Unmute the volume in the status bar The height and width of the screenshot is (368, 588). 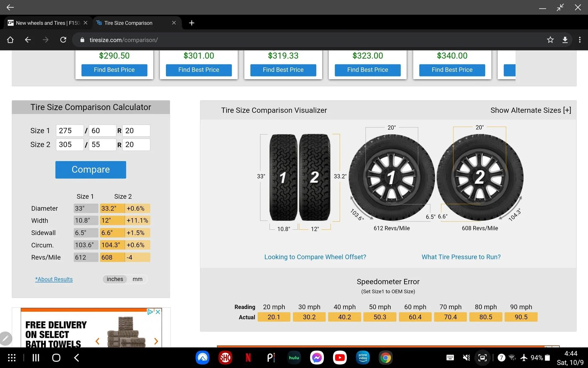(466, 357)
